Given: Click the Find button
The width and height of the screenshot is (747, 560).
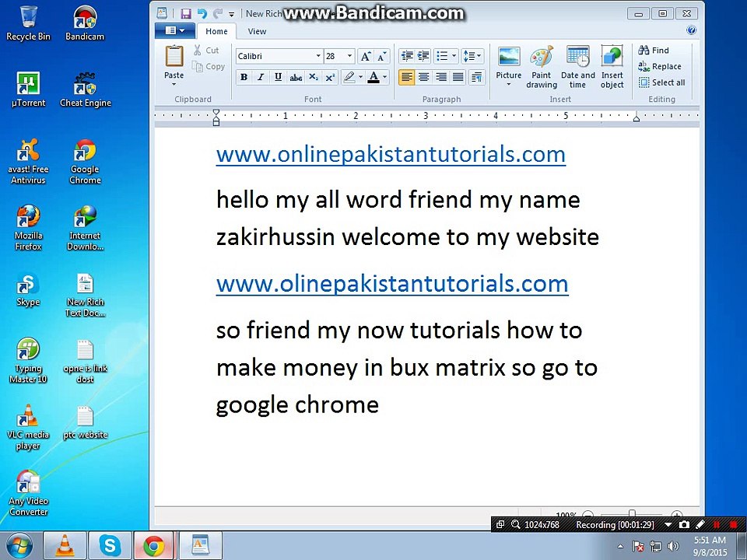Looking at the screenshot, I should pos(654,50).
